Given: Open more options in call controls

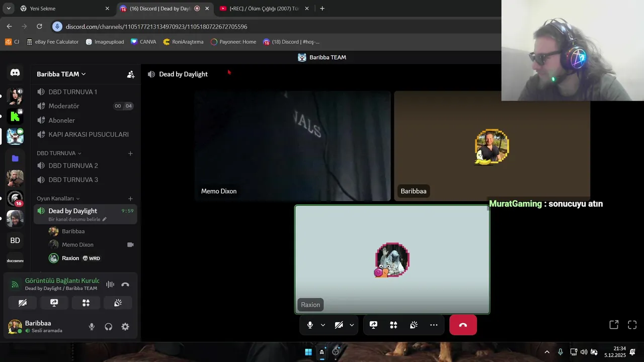Looking at the screenshot, I should (x=434, y=325).
